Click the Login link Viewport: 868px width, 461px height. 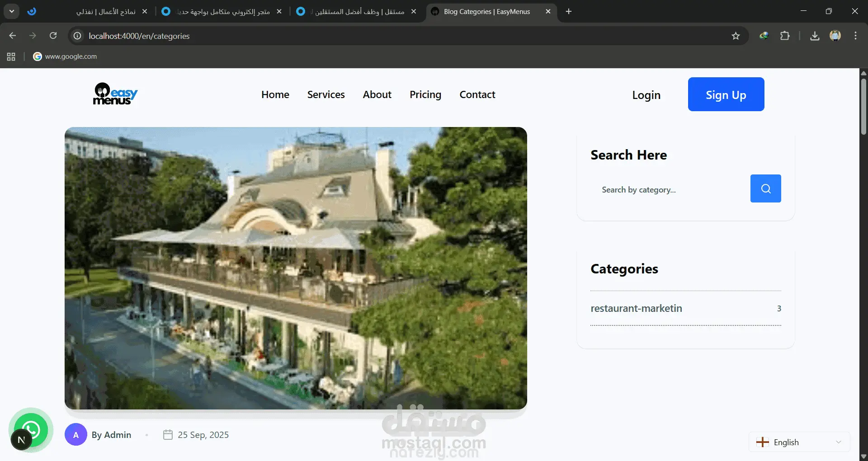646,95
